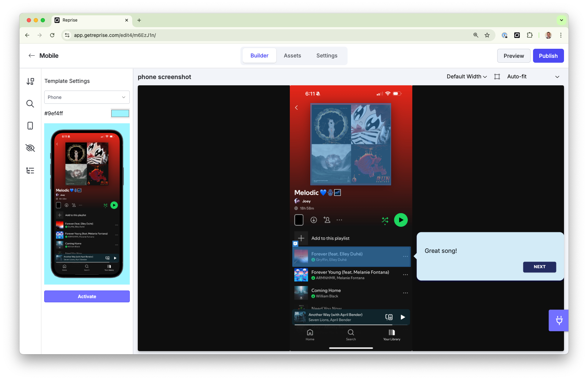Click the plug integration floating button
Image resolution: width=588 pixels, height=380 pixels.
559,320
